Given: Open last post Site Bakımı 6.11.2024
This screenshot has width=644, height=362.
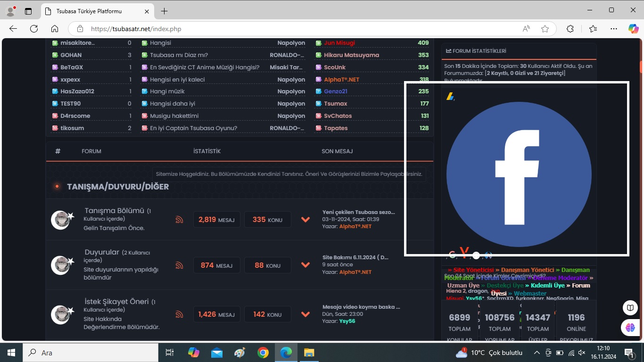Looking at the screenshot, I should click(355, 257).
